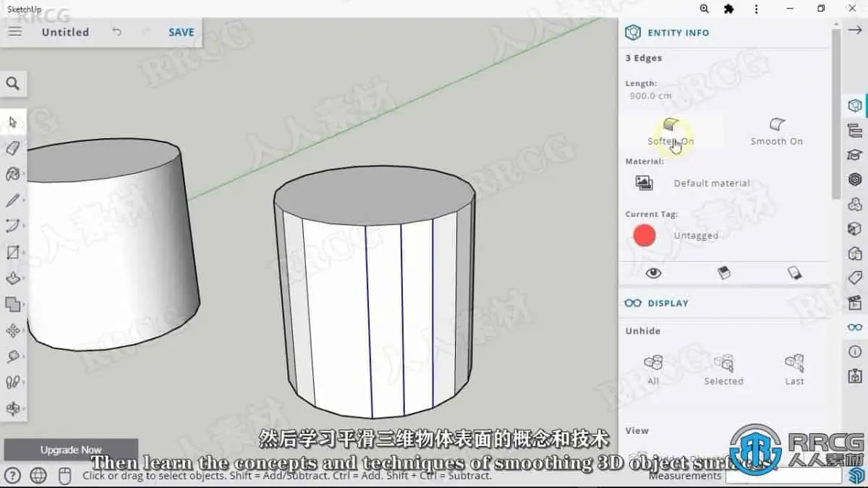Open the Entity Info panel from the sidebar
This screenshot has height=488, width=868.
pyautogui.click(x=855, y=106)
